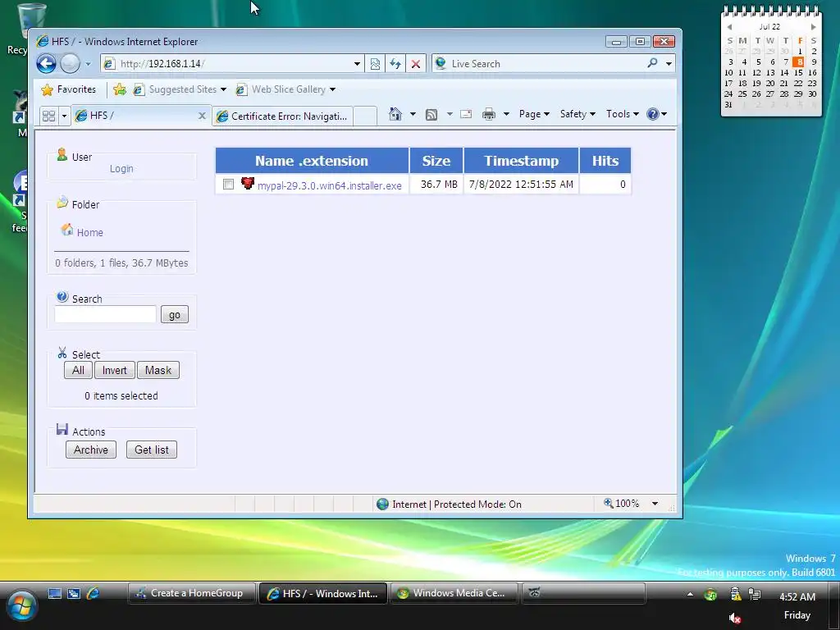Open Suggested Sites dropdown
The image size is (840, 630).
180,89
